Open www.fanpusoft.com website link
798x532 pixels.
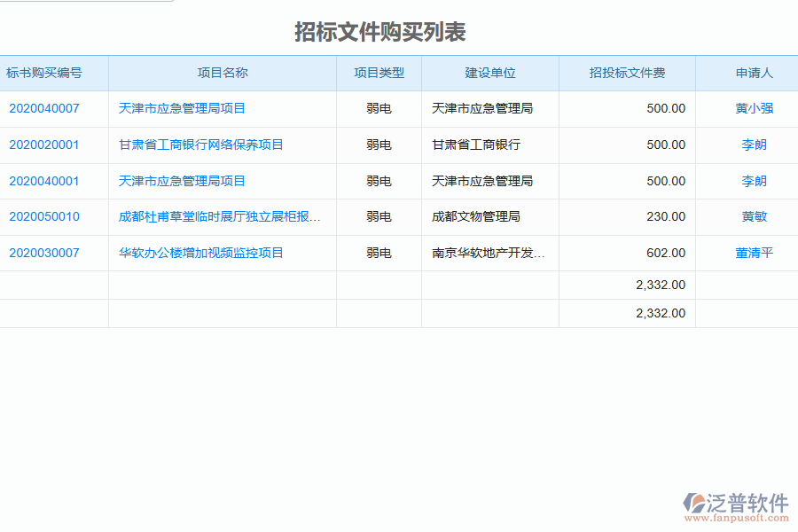point(739,515)
